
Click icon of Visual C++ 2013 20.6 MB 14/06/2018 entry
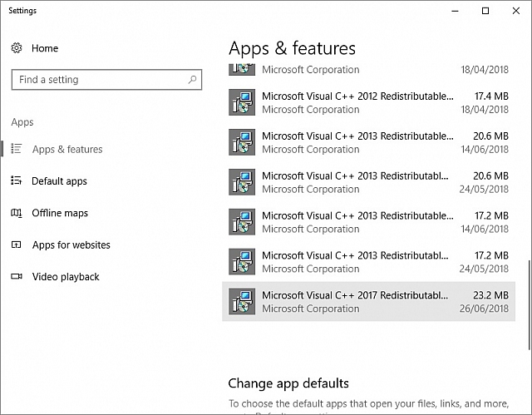pos(242,142)
